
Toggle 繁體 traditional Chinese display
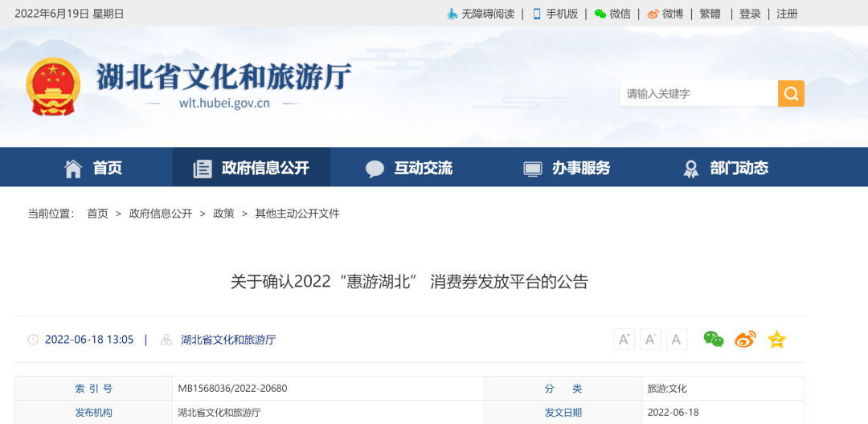tap(710, 14)
